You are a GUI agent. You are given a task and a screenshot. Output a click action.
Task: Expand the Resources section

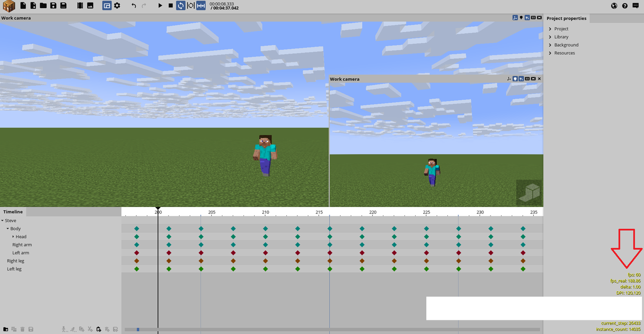(x=550, y=53)
